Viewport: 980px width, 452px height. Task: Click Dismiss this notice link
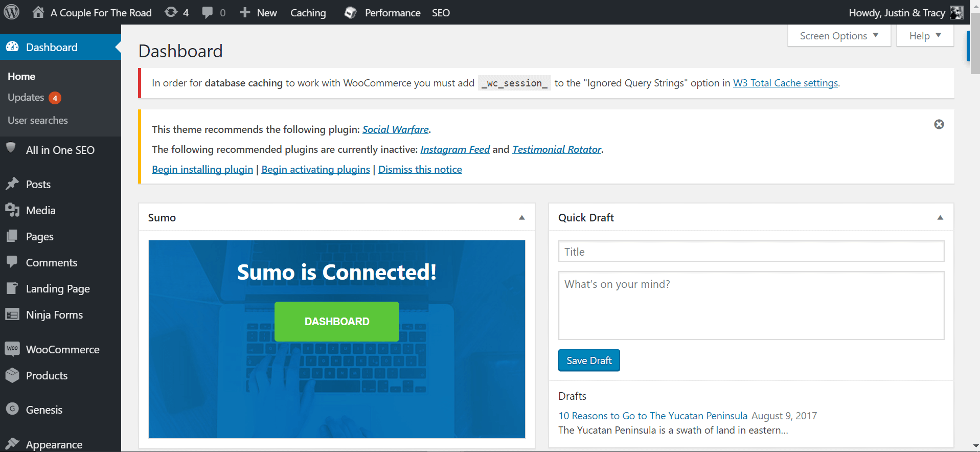click(x=420, y=169)
